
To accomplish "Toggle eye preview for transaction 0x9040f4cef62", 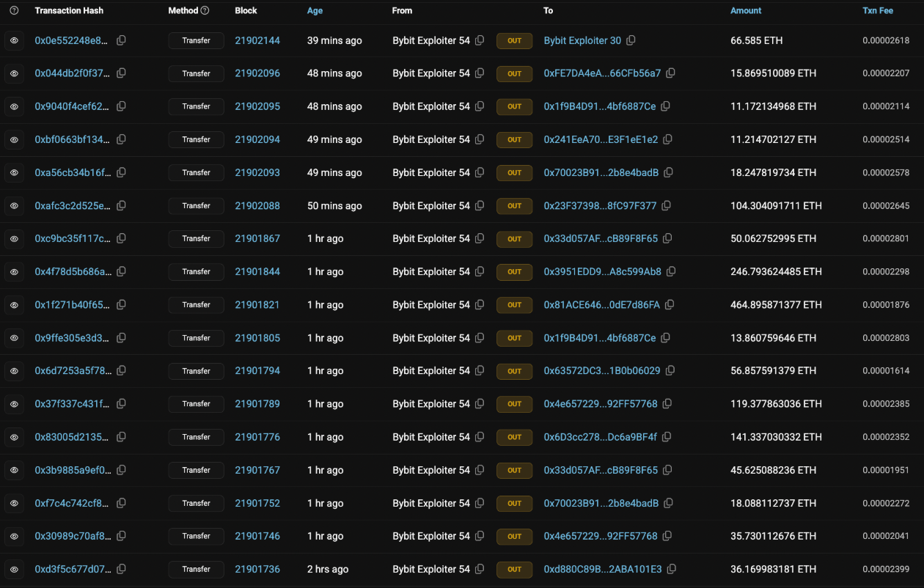I will 14,106.
